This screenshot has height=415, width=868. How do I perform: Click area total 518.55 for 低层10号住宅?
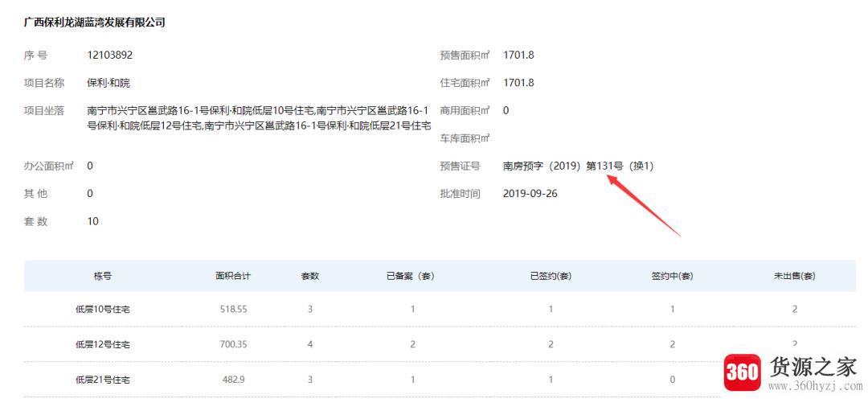point(234,309)
